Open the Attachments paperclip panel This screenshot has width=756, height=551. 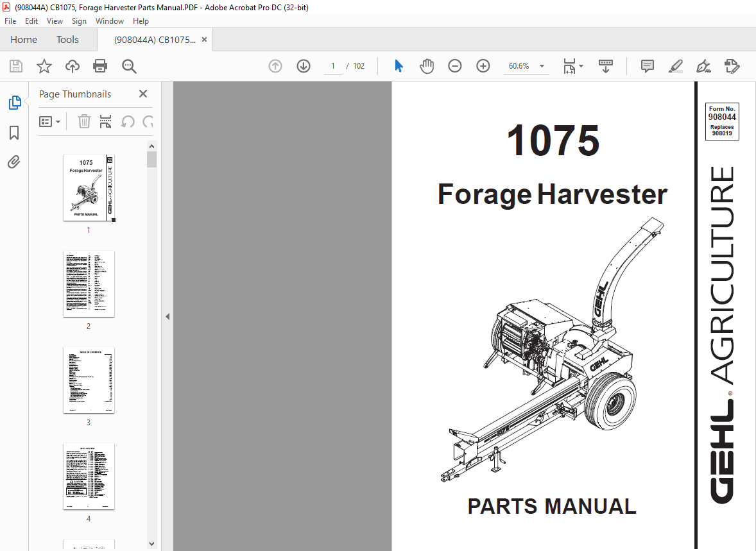coord(14,162)
